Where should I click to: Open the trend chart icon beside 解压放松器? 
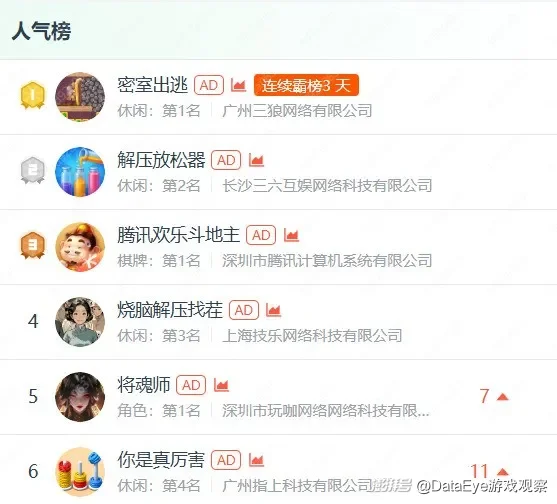tap(256, 160)
